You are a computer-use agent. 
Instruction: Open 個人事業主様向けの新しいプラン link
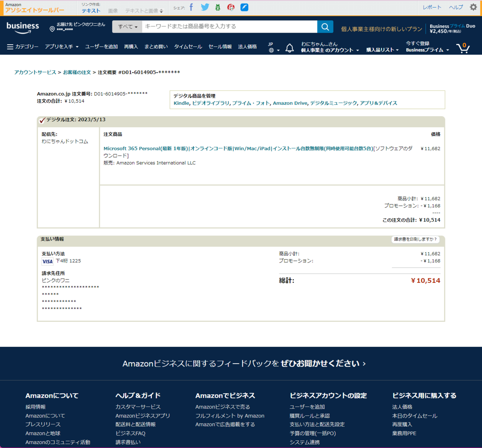(382, 29)
